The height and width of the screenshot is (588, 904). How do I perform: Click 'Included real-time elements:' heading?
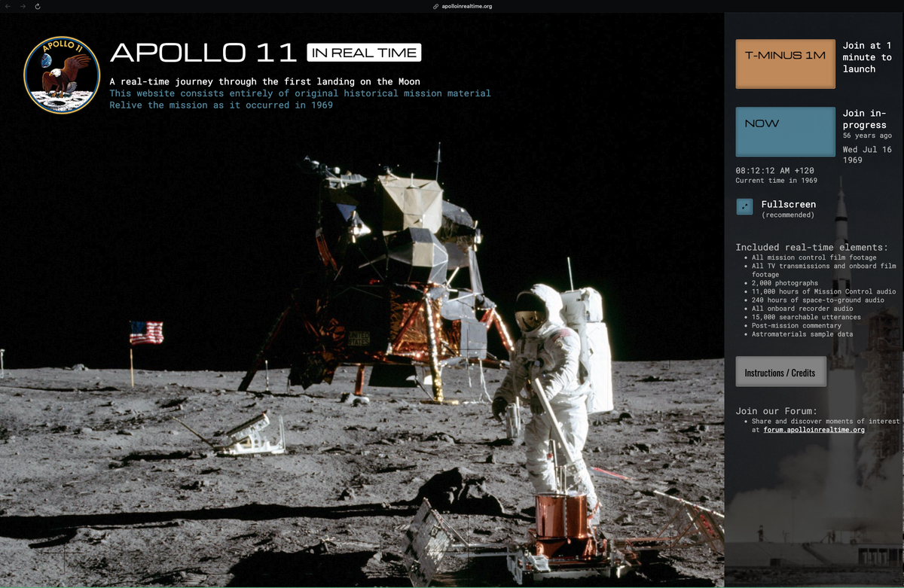click(811, 247)
